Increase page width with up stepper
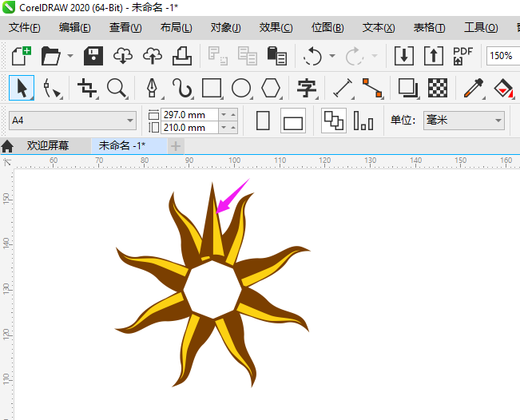 [233, 115]
